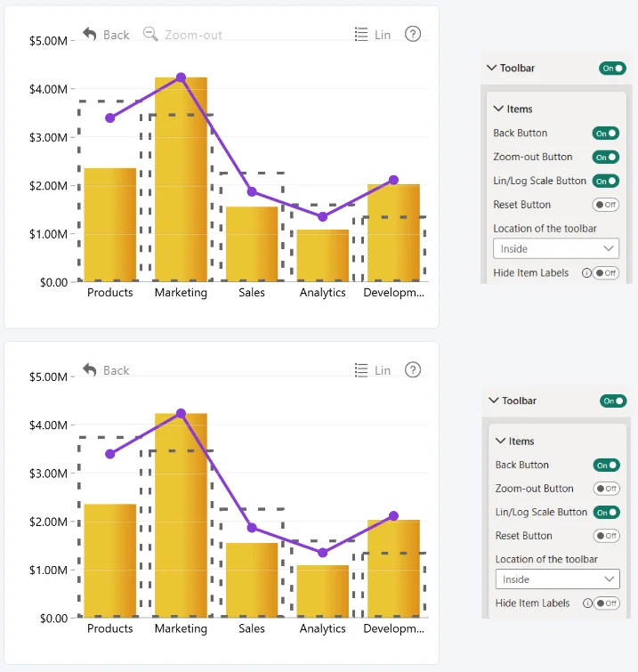
Task: Select the Analytics bar in lower chart
Action: coord(323,591)
